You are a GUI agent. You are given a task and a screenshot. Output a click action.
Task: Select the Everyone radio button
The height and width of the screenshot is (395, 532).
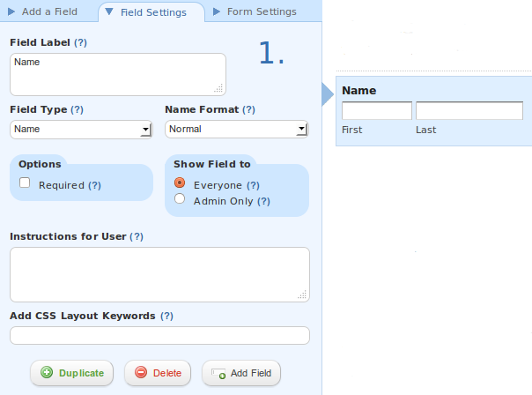(180, 183)
